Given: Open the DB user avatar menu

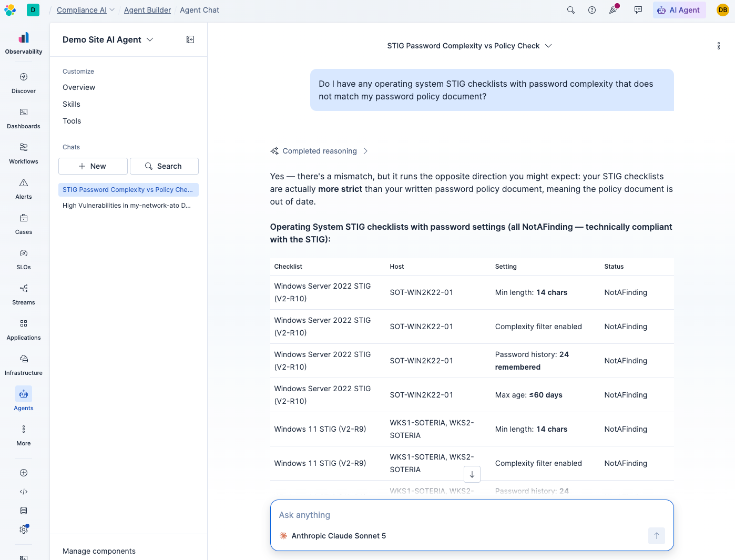Looking at the screenshot, I should (723, 10).
